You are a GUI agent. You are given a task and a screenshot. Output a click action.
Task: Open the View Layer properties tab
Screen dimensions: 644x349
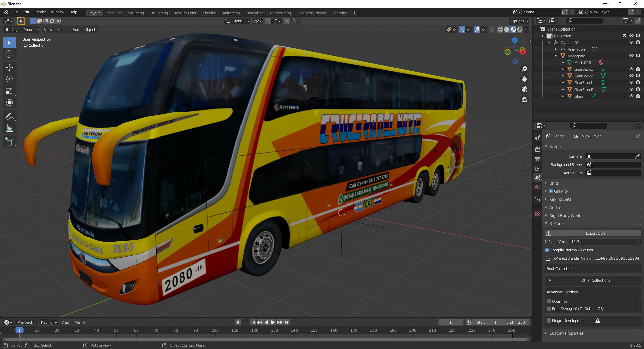click(538, 168)
